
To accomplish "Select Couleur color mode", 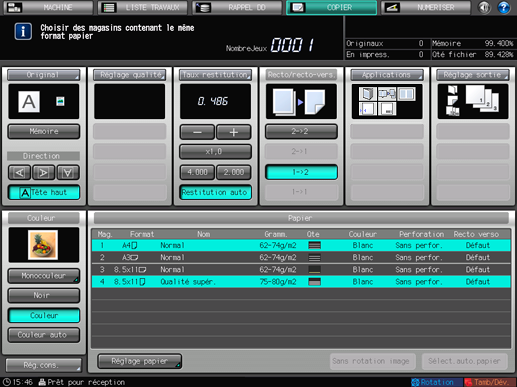I will click(44, 315).
